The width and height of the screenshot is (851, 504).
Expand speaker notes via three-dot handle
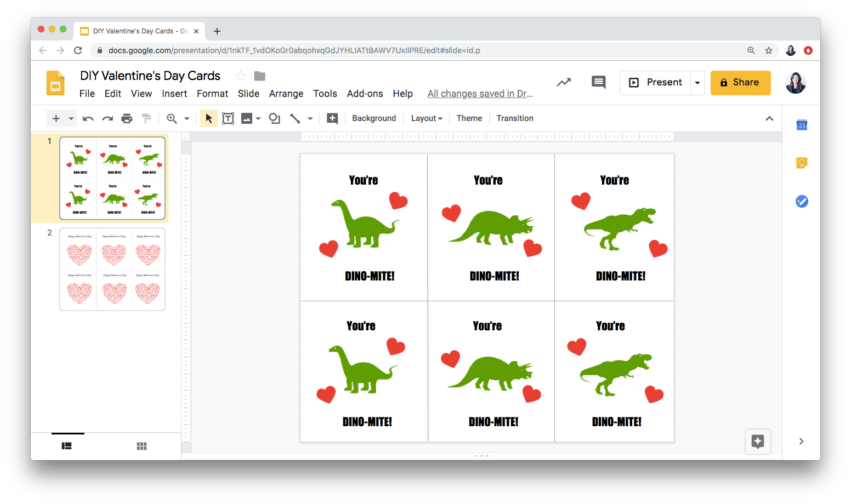[x=481, y=456]
